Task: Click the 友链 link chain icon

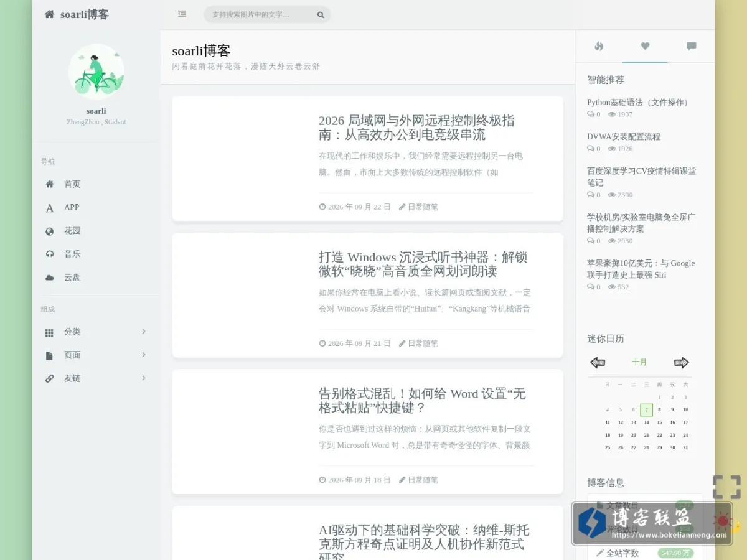Action: pos(50,378)
